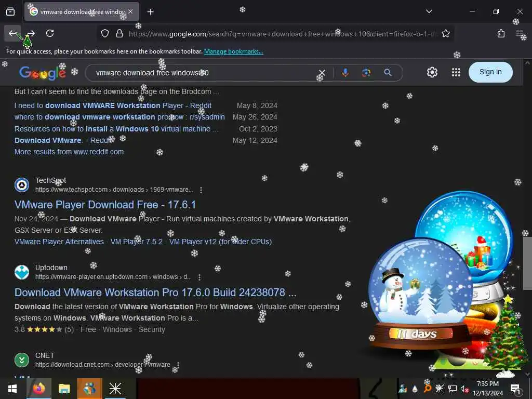Open 'I need to download VMWARE Workstation Player' Reddit link
The image size is (532, 399).
113,105
